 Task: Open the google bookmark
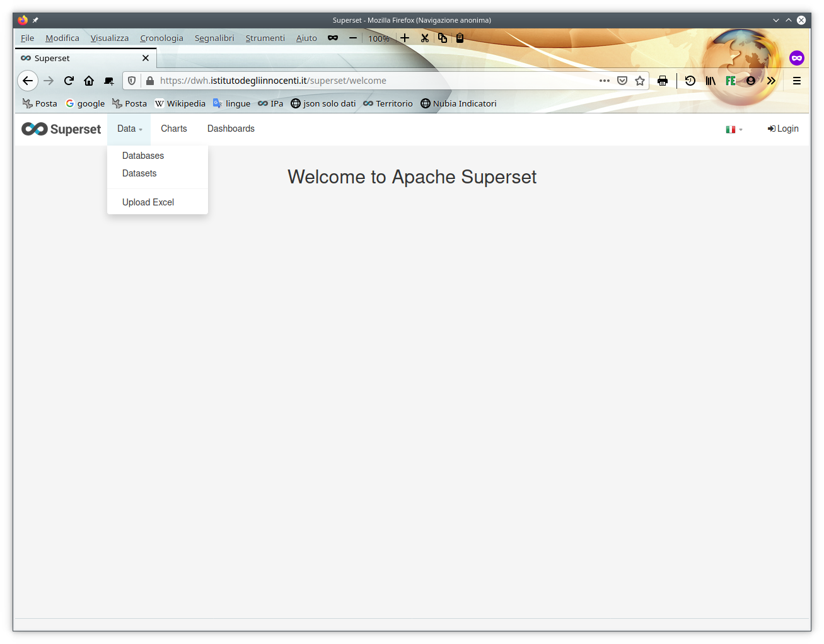85,103
